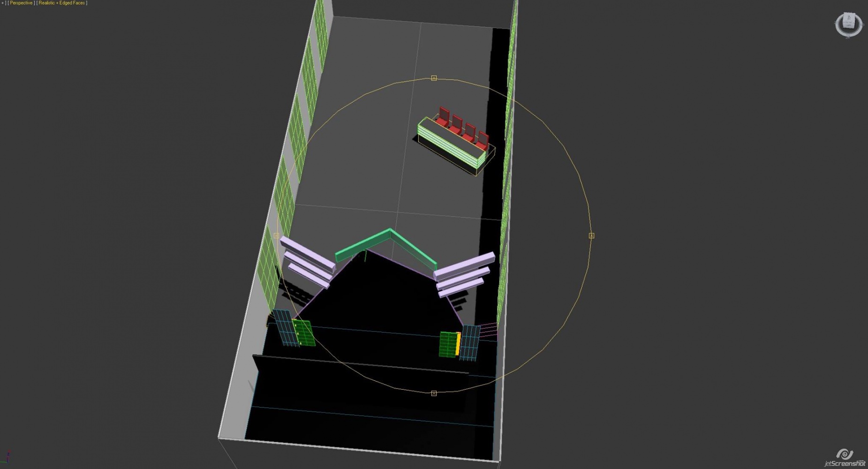Select the blue grid rack on the left
Screen dimensions: 868x469
[285, 327]
